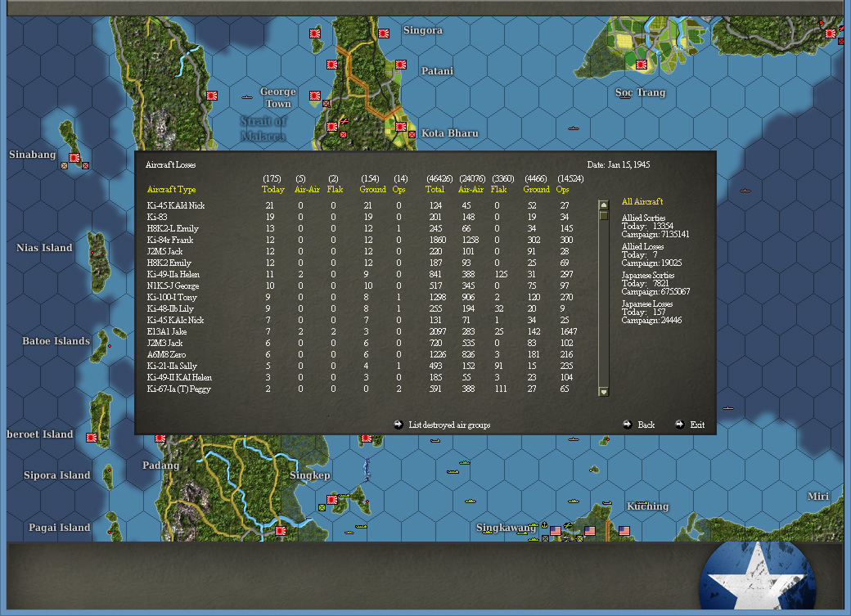Viewport: 851px width, 616px height.
Task: Select the Ki-83 aircraft row
Action: click(363, 217)
